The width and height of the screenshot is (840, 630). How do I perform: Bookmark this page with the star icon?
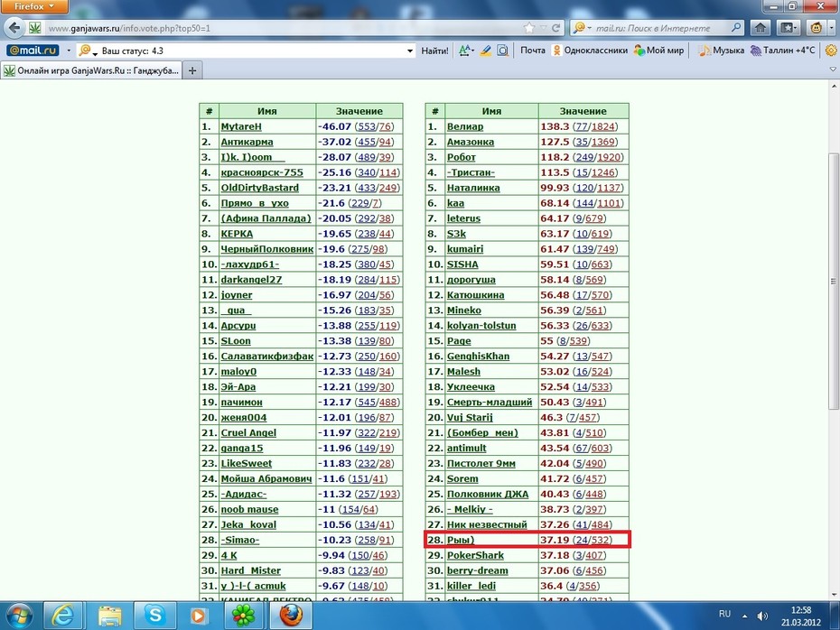pos(529,28)
